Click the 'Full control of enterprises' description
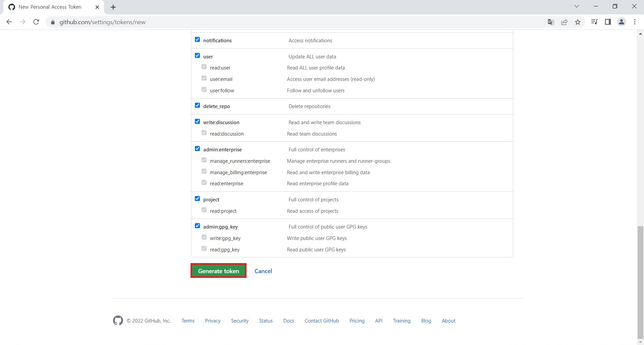Image resolution: width=644 pixels, height=345 pixels. pyautogui.click(x=317, y=150)
